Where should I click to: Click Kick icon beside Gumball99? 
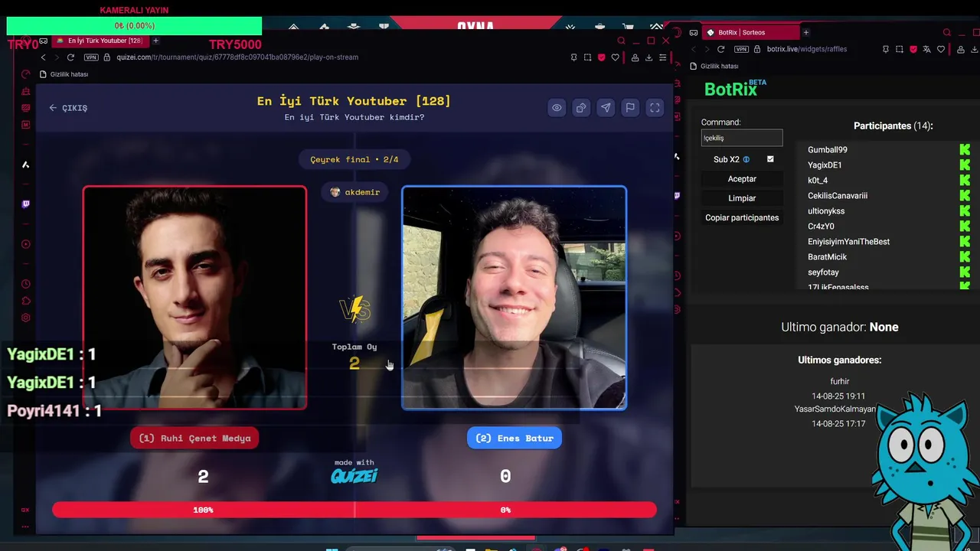point(965,150)
